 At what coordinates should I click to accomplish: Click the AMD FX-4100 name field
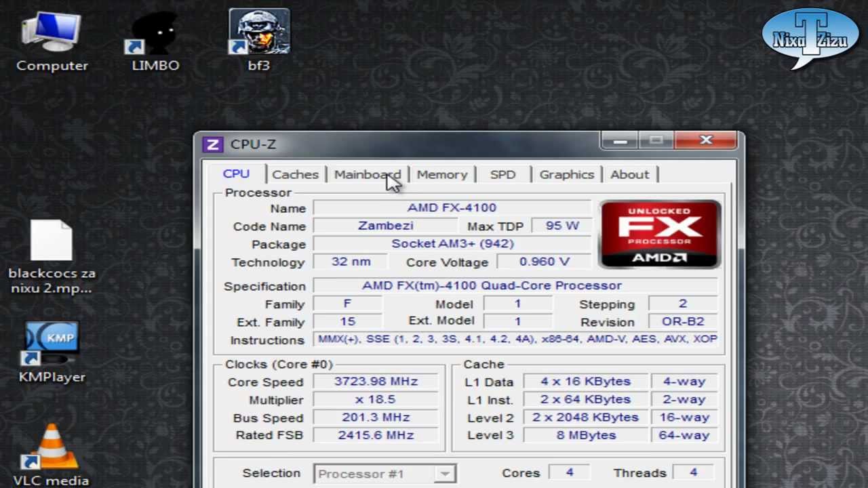(452, 208)
